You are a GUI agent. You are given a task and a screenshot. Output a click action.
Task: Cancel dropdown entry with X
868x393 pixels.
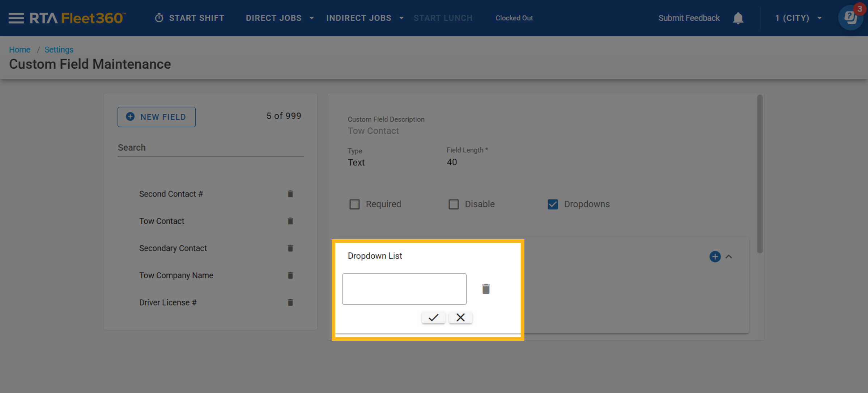click(x=460, y=317)
